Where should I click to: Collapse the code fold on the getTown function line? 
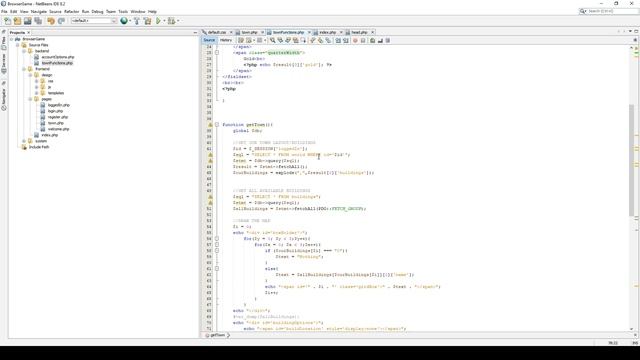(x=217, y=125)
